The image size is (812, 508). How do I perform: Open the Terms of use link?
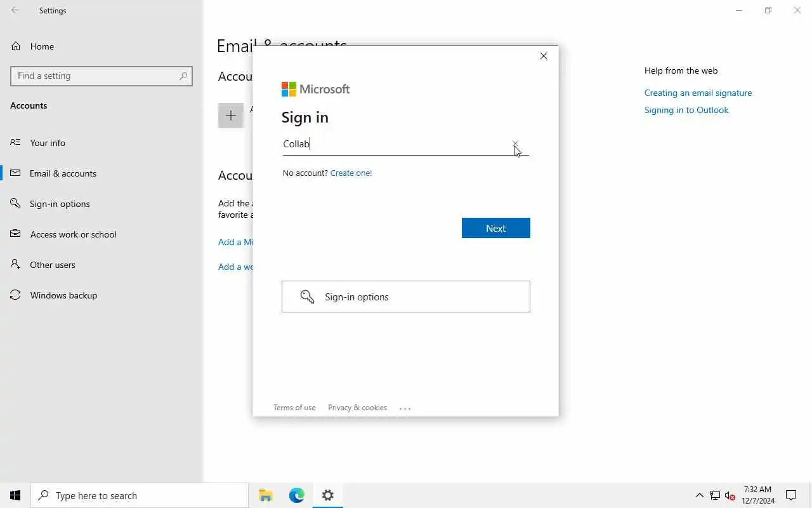294,408
